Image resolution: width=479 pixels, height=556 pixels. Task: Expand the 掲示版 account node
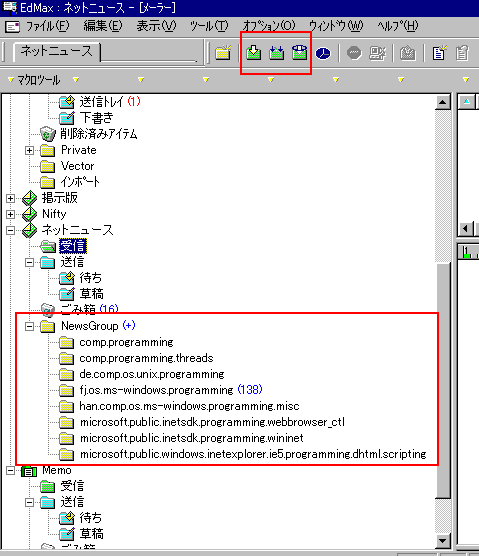coord(10,198)
